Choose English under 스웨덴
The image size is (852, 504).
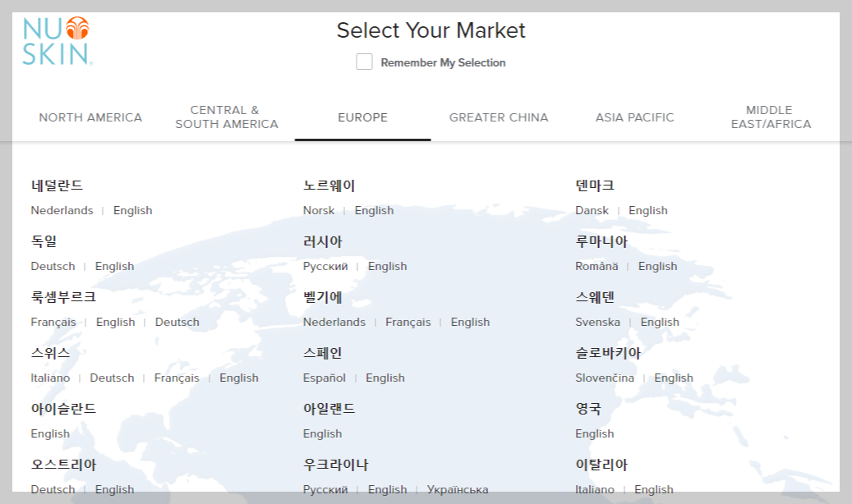click(x=660, y=322)
